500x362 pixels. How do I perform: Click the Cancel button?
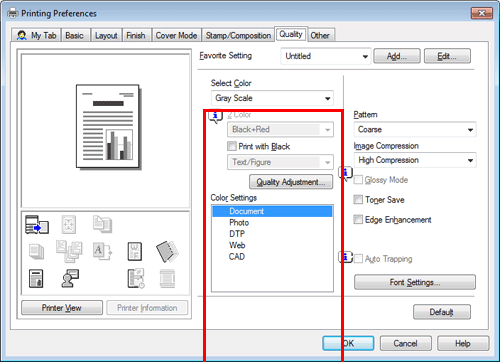coord(406,343)
